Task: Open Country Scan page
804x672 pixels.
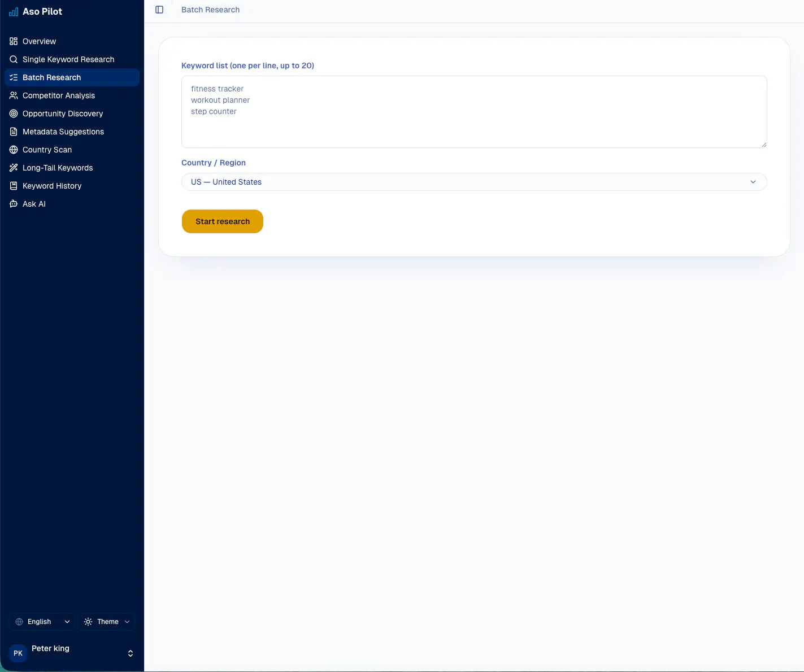Action: (x=72, y=150)
